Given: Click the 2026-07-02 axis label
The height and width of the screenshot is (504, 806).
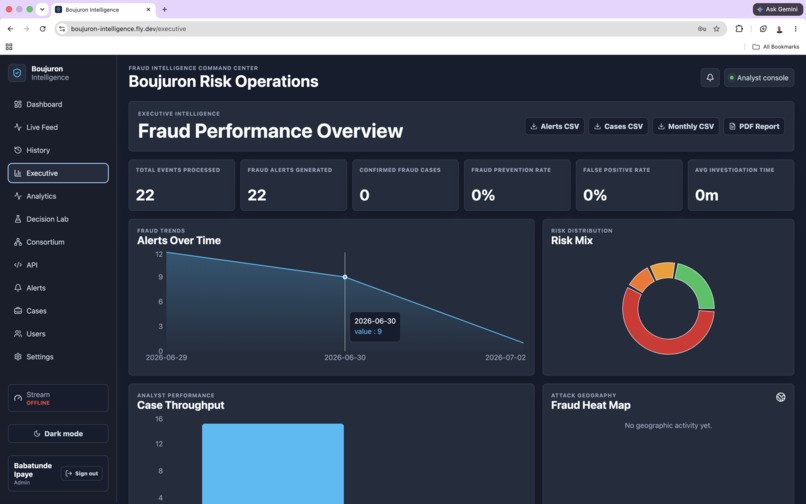Looking at the screenshot, I should pos(505,357).
